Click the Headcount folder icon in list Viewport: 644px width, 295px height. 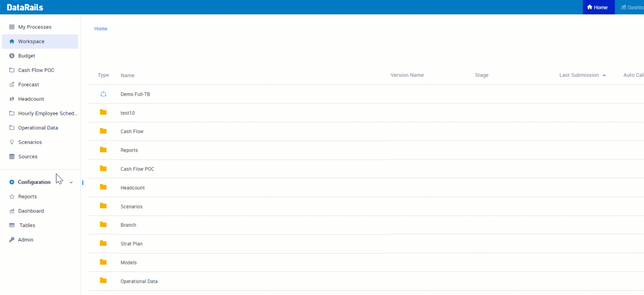(103, 187)
